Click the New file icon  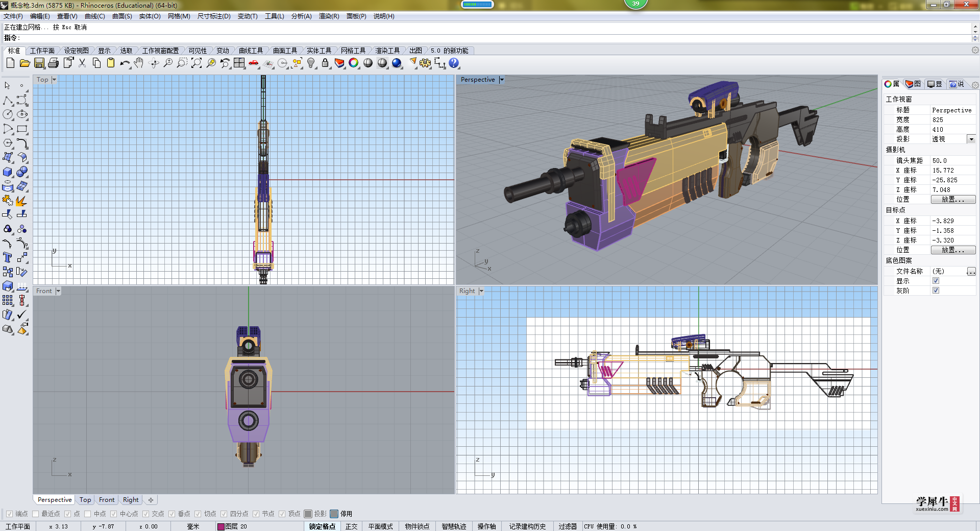coord(10,63)
